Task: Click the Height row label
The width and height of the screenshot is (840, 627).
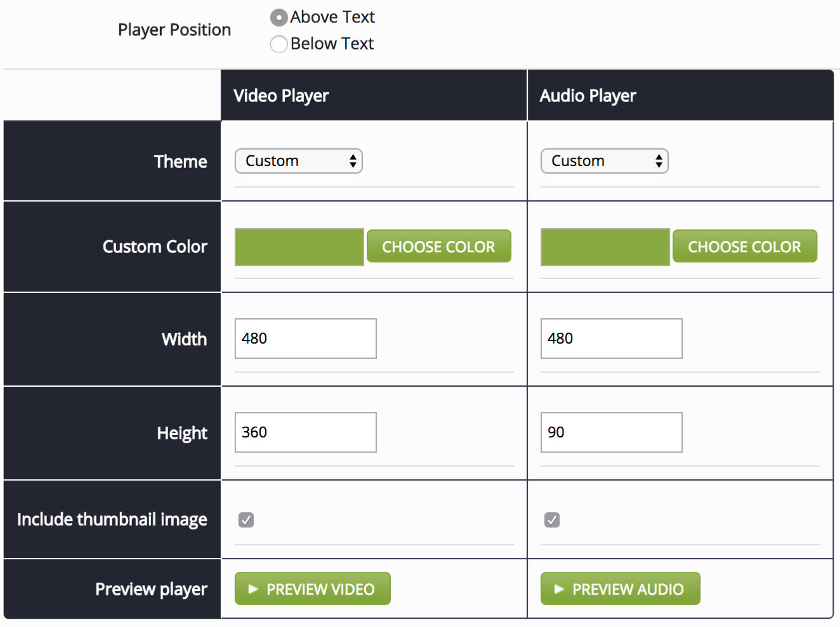Action: 182,433
